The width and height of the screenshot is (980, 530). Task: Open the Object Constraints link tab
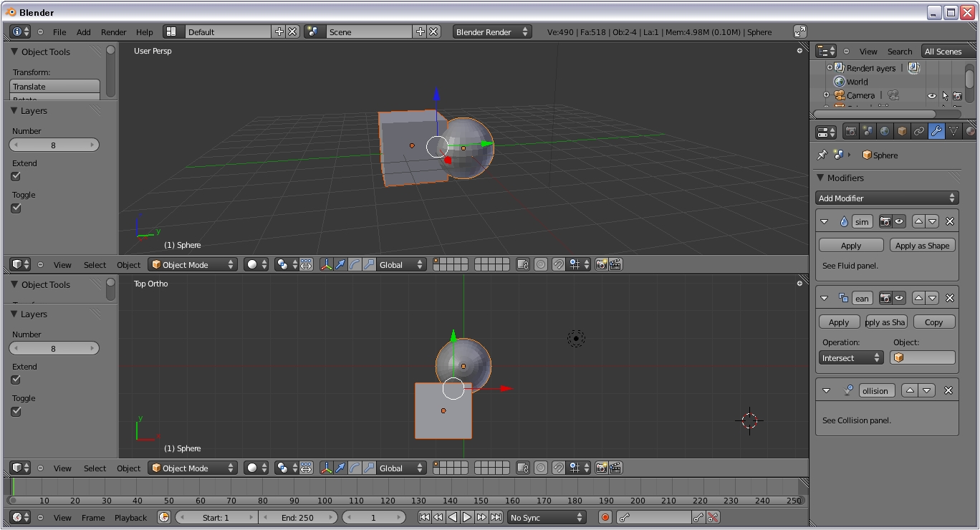(x=919, y=131)
